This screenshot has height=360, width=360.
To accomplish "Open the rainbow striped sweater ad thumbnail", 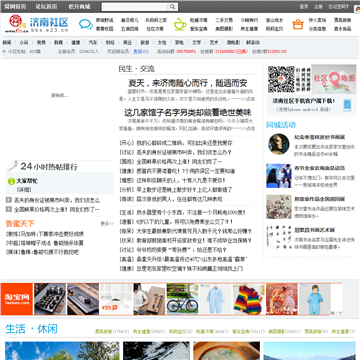I will [248, 299].
